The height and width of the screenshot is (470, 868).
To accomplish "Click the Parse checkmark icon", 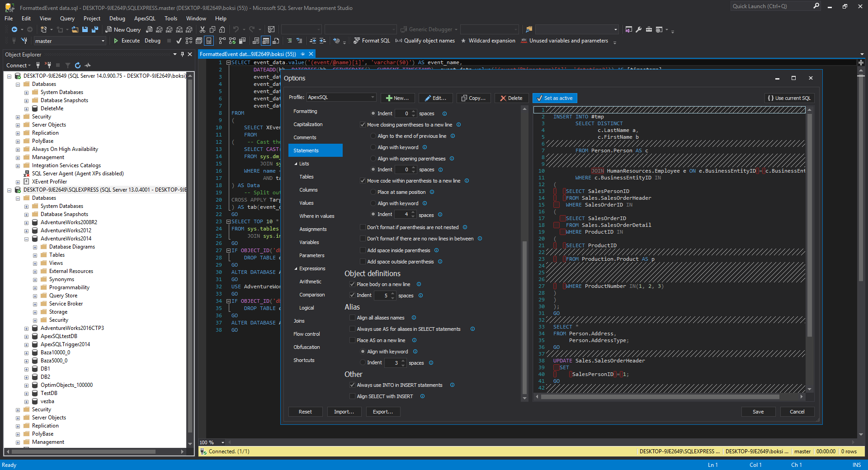I will (179, 41).
